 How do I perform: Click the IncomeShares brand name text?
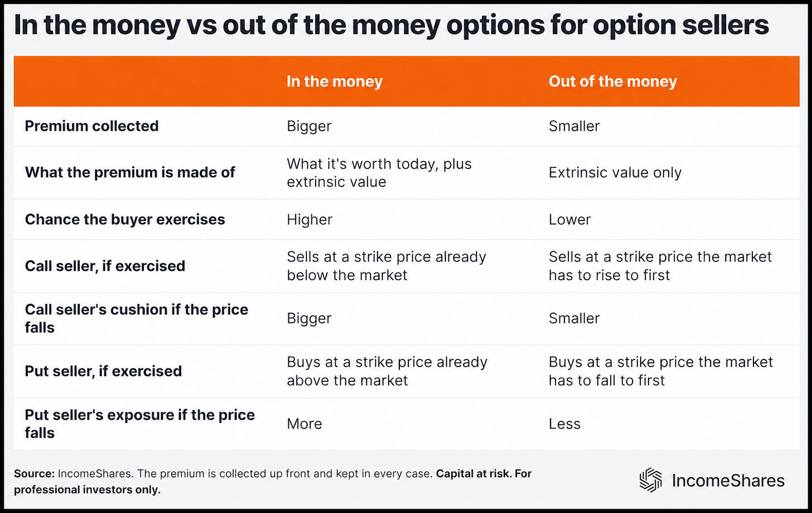click(728, 481)
